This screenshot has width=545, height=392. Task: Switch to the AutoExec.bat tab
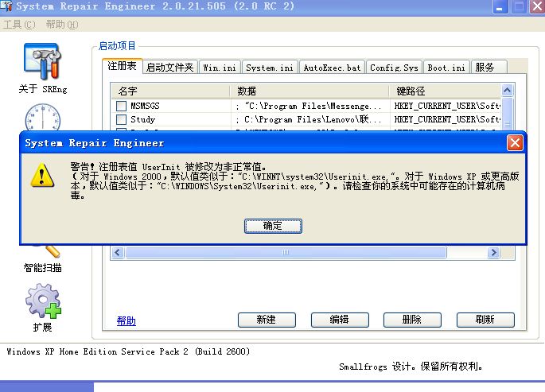[x=332, y=67]
